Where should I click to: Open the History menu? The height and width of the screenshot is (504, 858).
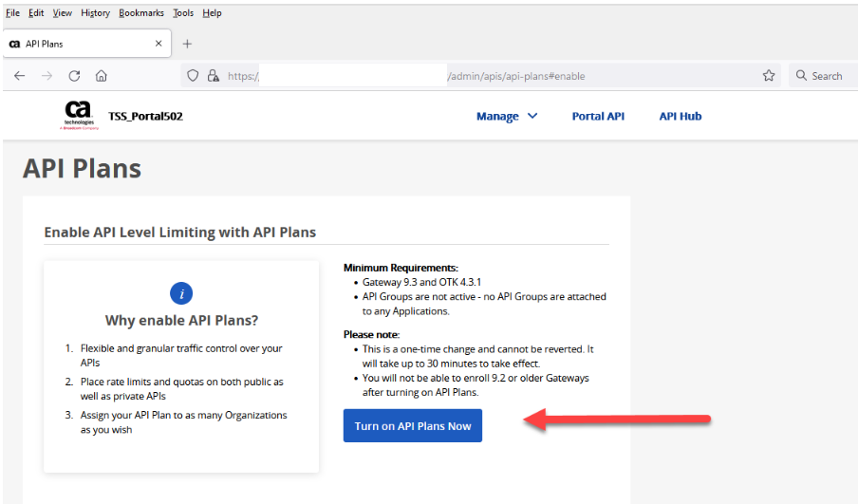[x=95, y=13]
